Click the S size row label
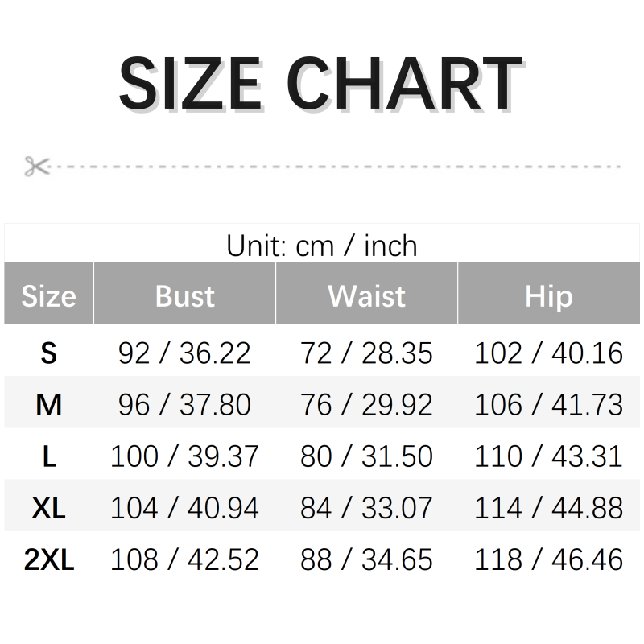644x644 pixels. point(48,353)
